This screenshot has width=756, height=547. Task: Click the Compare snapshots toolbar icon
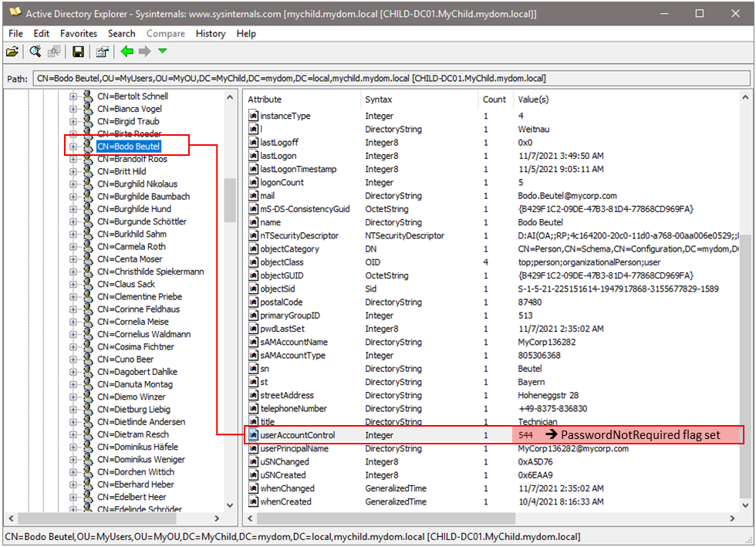pyautogui.click(x=54, y=51)
